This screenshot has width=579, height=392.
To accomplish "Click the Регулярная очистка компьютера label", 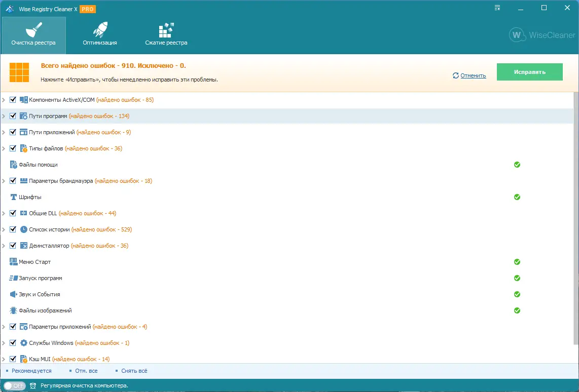I will point(84,386).
